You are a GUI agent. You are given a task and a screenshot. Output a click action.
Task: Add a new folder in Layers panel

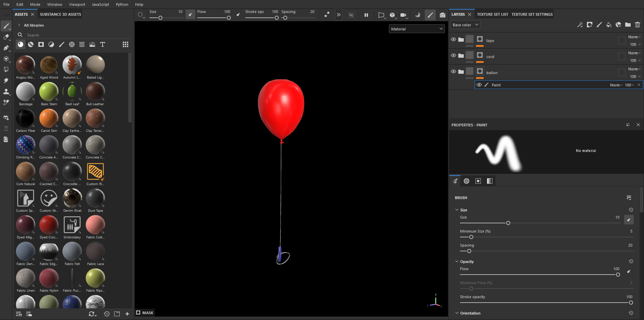point(628,25)
